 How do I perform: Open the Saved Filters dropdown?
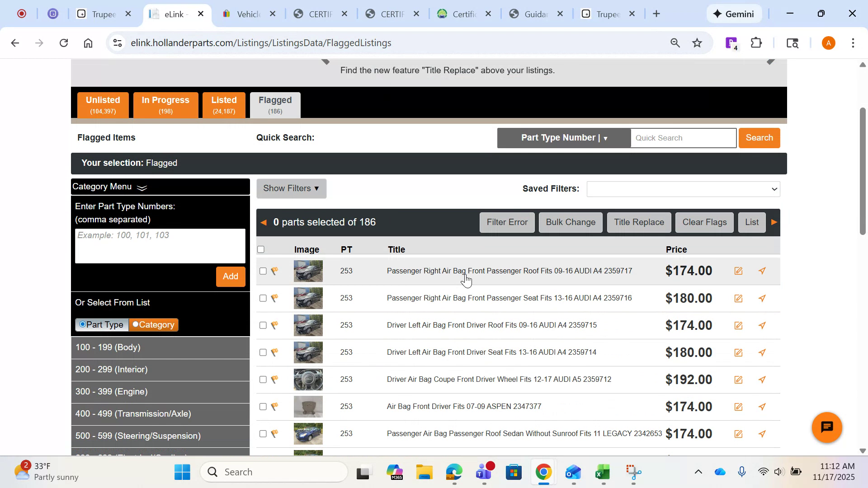683,189
